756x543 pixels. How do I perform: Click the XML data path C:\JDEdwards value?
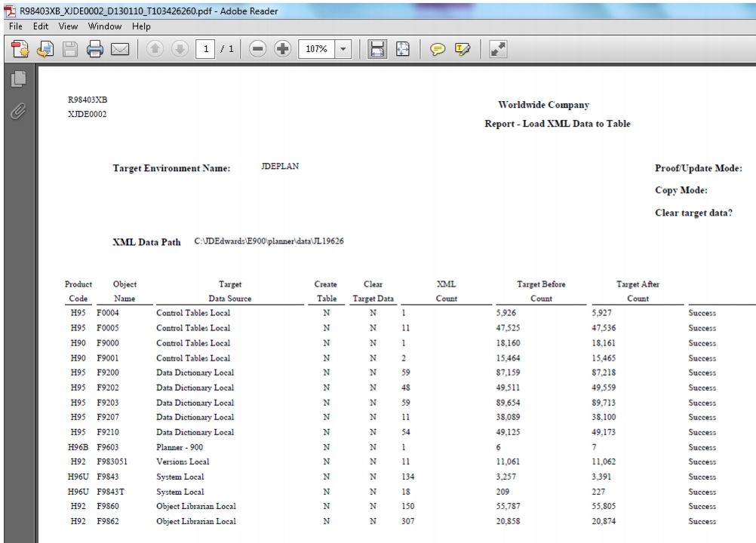269,241
